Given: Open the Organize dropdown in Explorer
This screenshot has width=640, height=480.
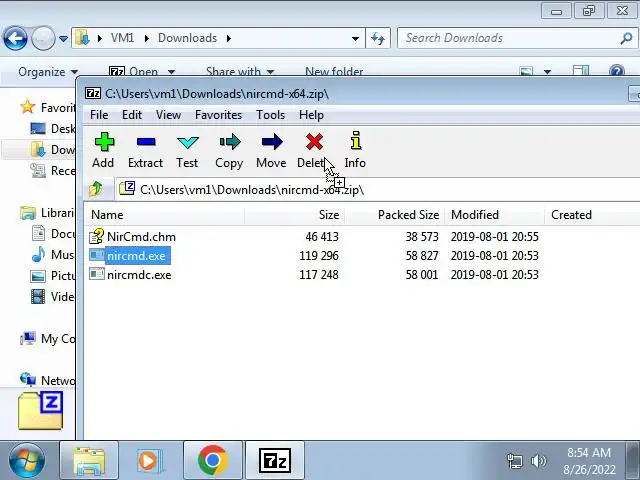Looking at the screenshot, I should click(x=48, y=72).
